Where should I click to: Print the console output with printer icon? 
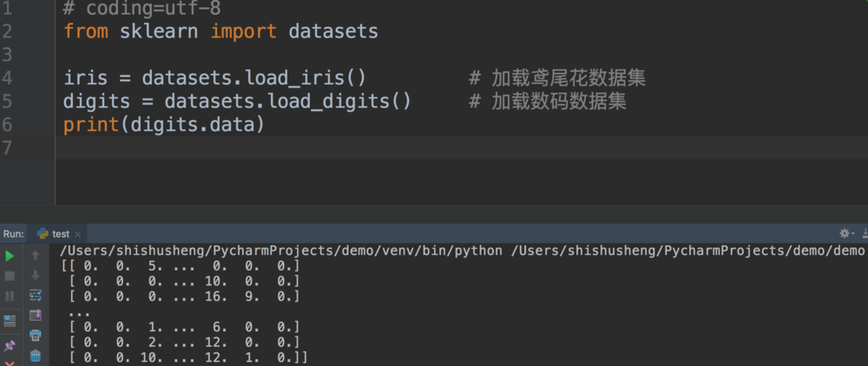pos(36,336)
